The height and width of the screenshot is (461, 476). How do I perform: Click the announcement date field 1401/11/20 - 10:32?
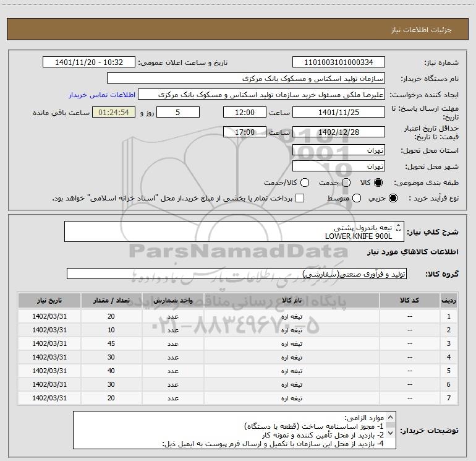89,62
